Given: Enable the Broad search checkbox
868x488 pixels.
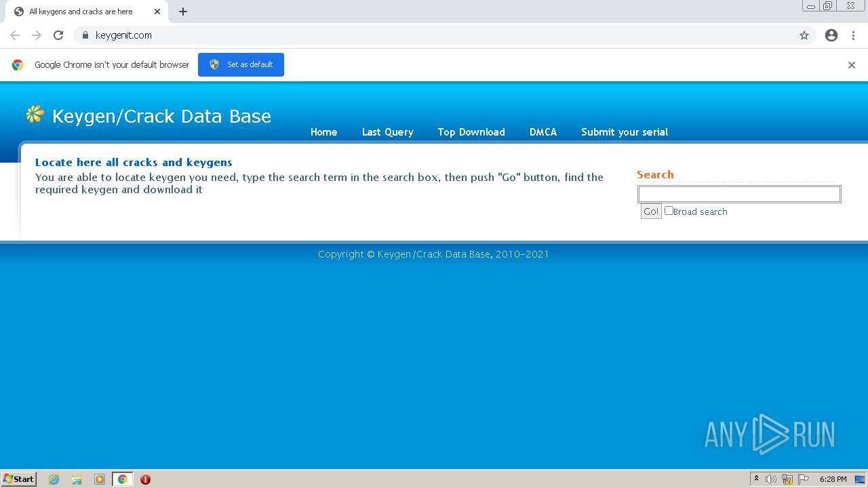Looking at the screenshot, I should pos(669,211).
